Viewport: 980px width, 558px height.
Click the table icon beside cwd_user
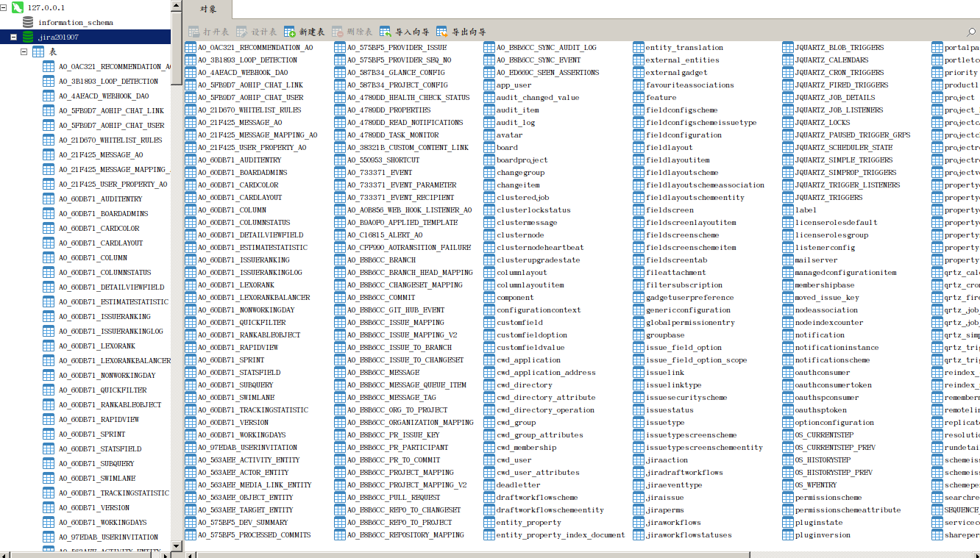(489, 460)
